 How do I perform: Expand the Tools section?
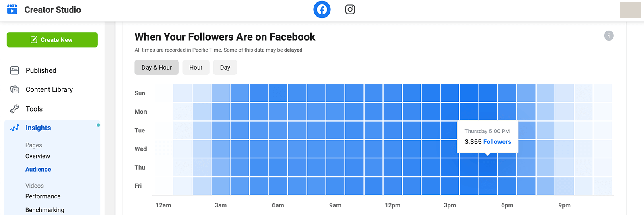click(34, 109)
